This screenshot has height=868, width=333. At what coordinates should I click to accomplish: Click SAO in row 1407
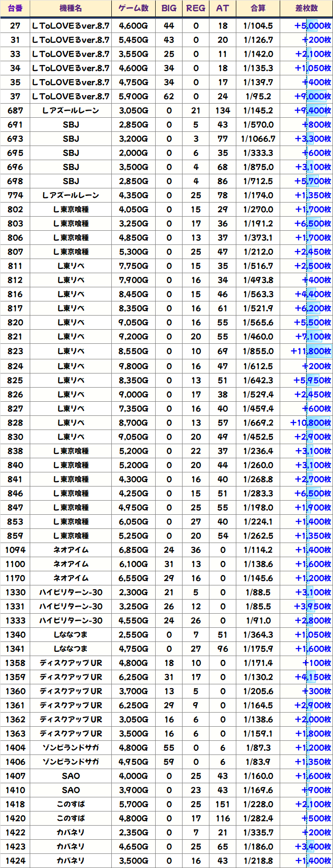point(71,776)
